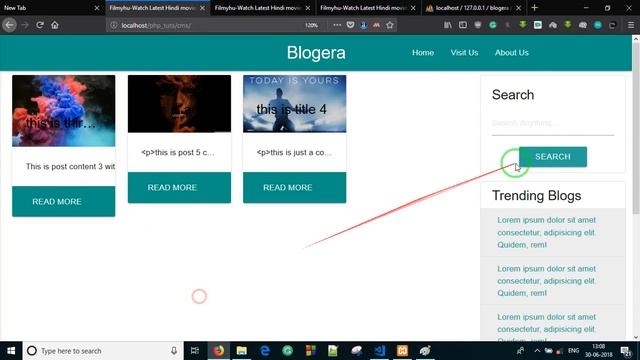Open the About Us nav link
This screenshot has height=360, width=640.
511,53
